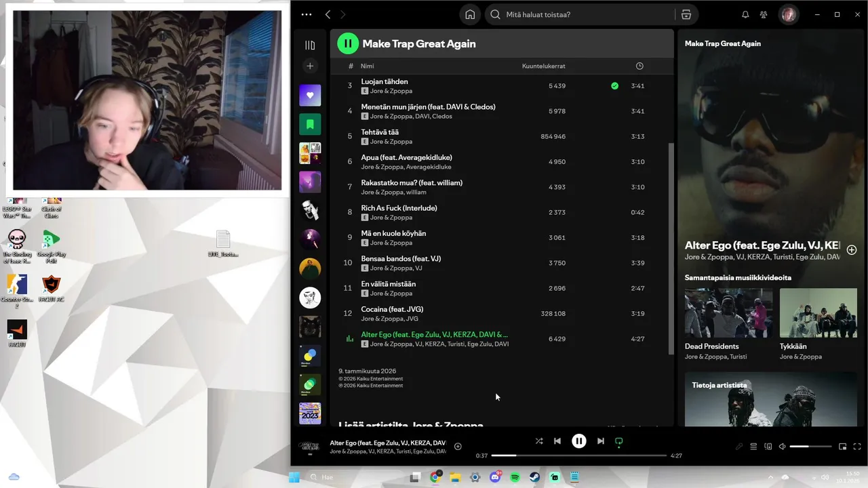
Task: Add Alter Ego to library in right panel
Action: pos(852,249)
